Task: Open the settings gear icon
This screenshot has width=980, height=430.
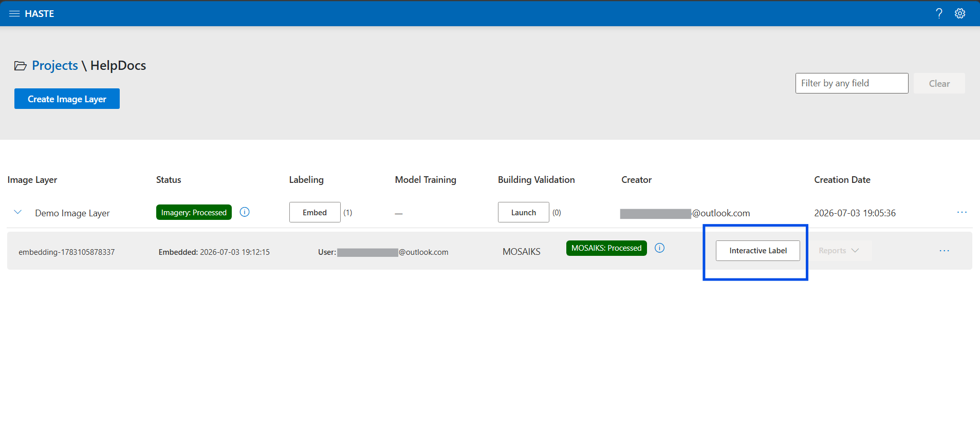Action: [960, 13]
